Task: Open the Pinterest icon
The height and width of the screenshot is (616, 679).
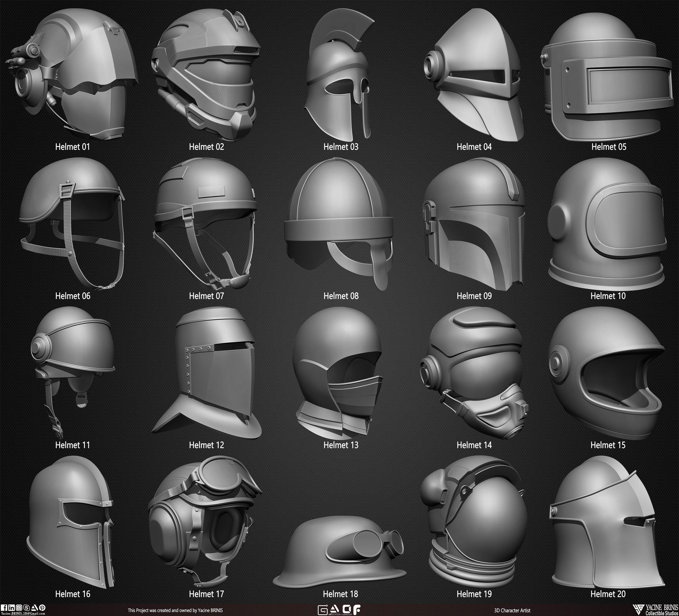Action: coord(42,608)
